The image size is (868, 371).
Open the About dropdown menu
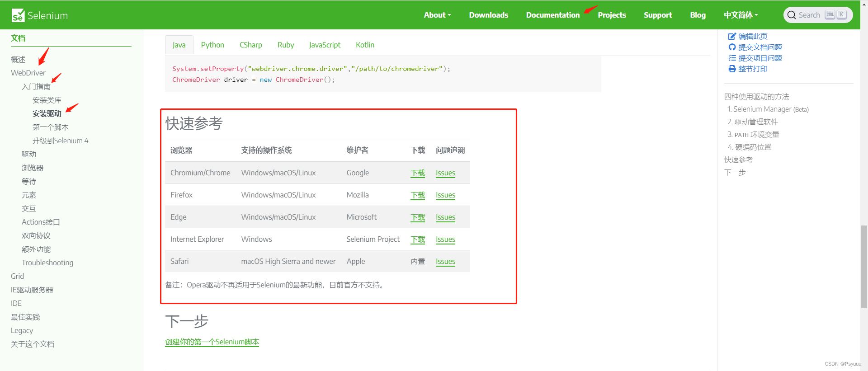tap(437, 15)
